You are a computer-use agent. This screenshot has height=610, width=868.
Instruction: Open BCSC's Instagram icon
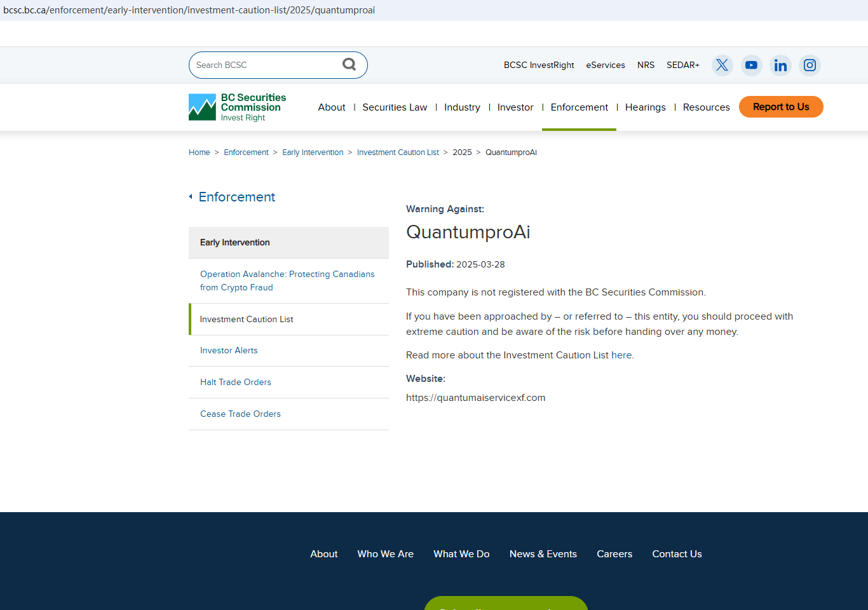[810, 65]
